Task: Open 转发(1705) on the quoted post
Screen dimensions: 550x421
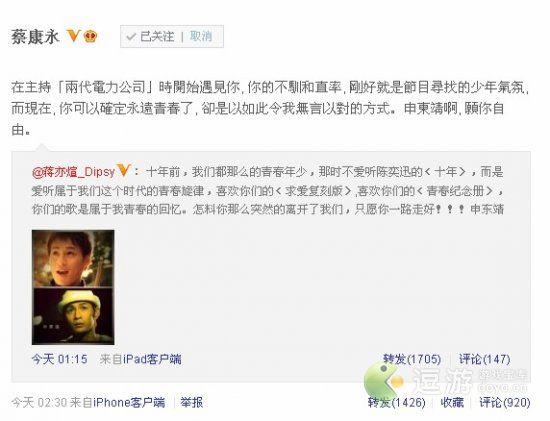Action: (x=412, y=359)
